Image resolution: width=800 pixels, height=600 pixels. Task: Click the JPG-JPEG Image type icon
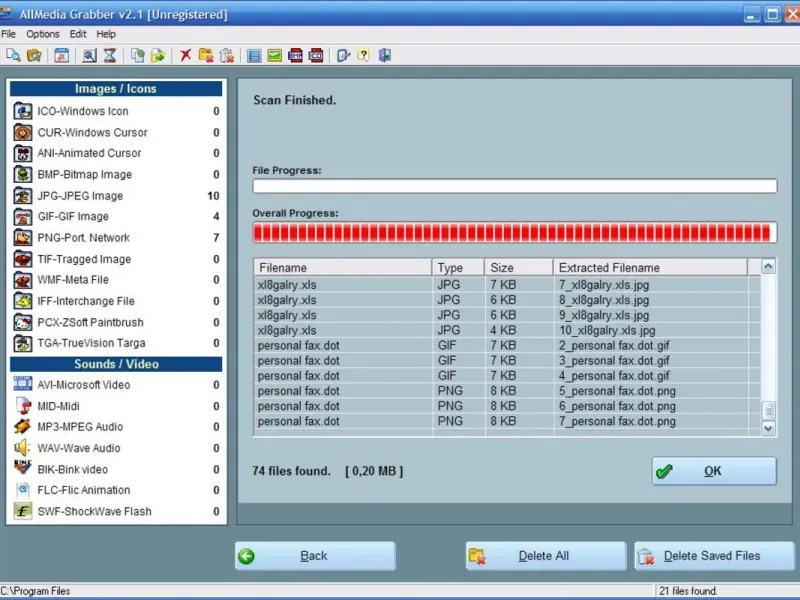pyautogui.click(x=22, y=196)
